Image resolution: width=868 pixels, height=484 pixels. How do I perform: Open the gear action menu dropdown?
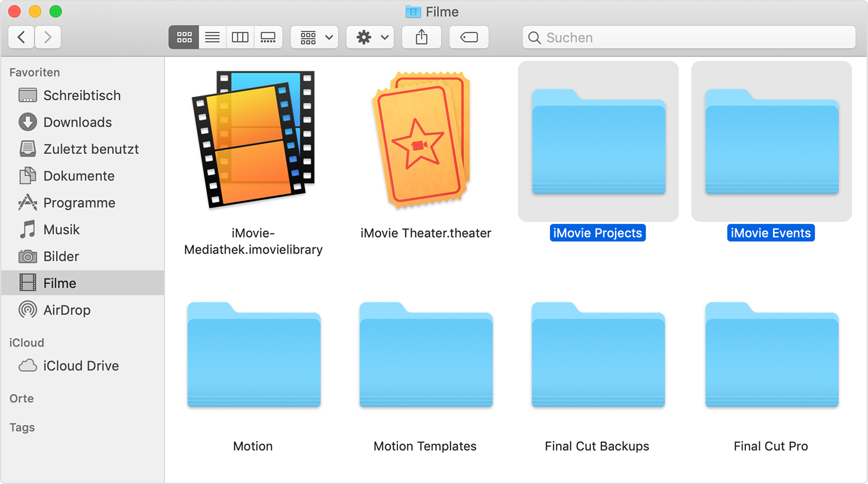click(370, 37)
